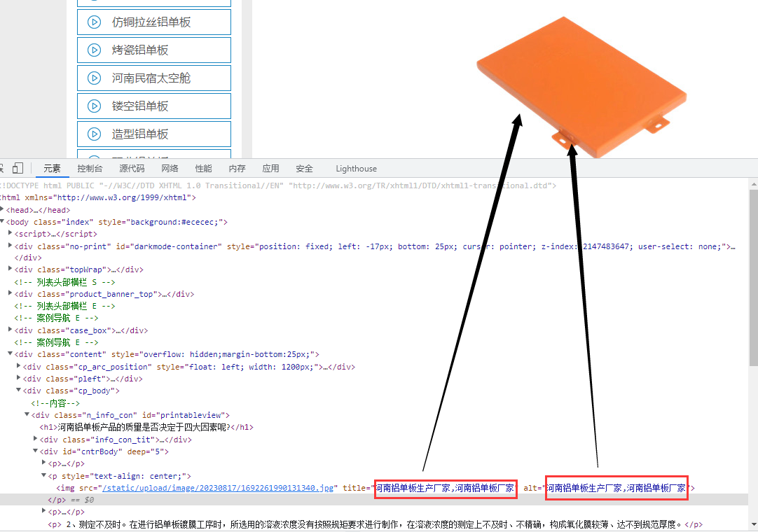Expand the div class case_box node

[x=11, y=330]
